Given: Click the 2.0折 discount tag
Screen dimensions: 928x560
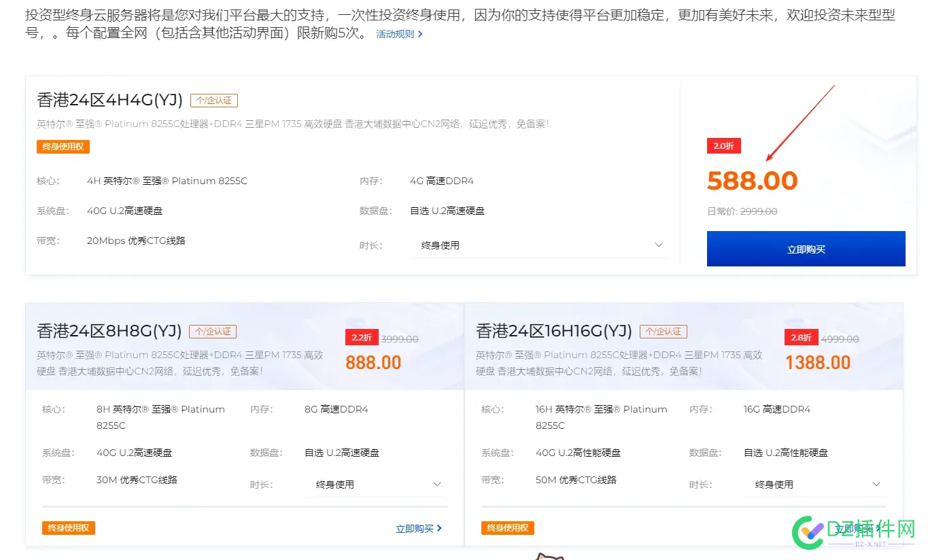Looking at the screenshot, I should [723, 145].
